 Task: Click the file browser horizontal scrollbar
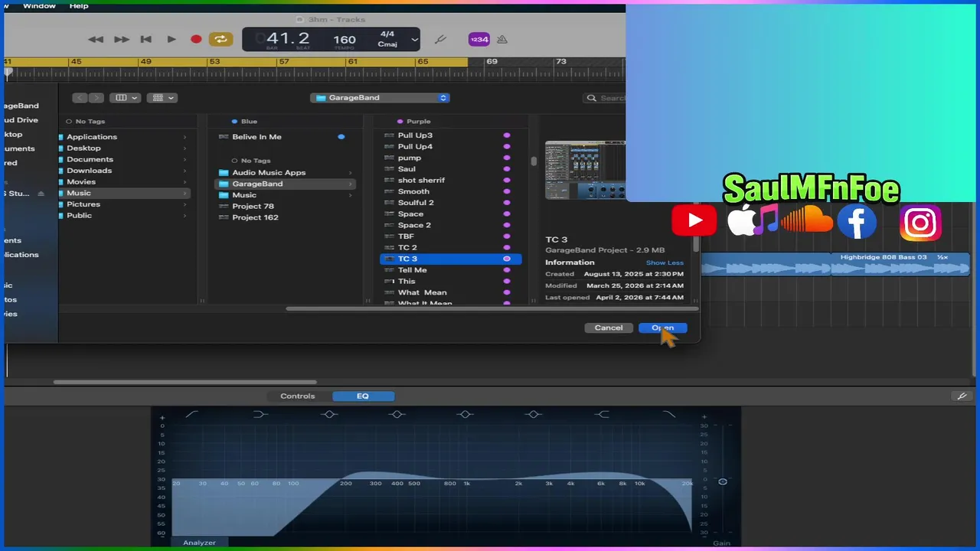tap(492, 309)
